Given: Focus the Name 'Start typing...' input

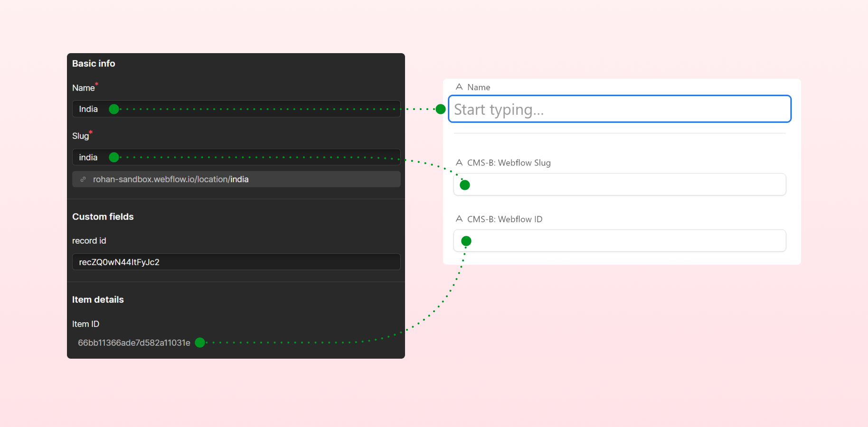Looking at the screenshot, I should [x=620, y=109].
